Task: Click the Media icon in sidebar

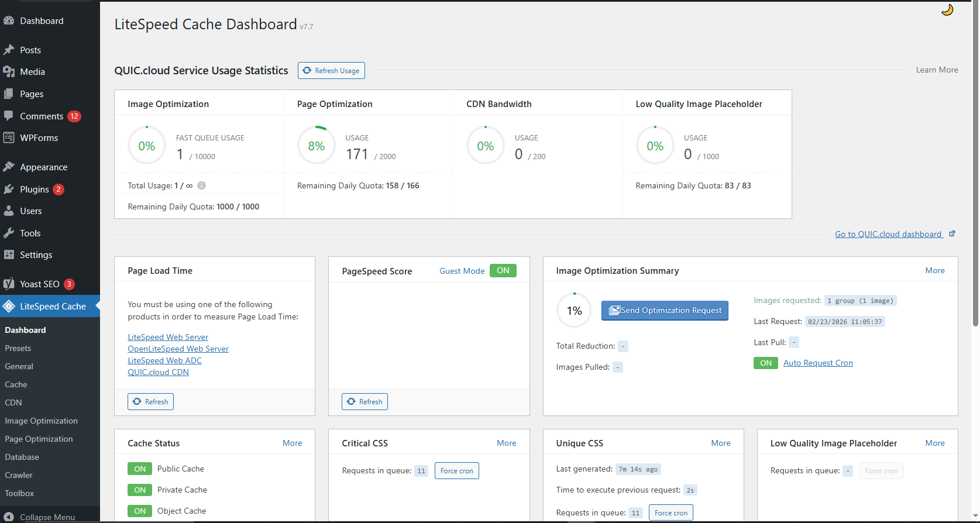Action: [9, 71]
